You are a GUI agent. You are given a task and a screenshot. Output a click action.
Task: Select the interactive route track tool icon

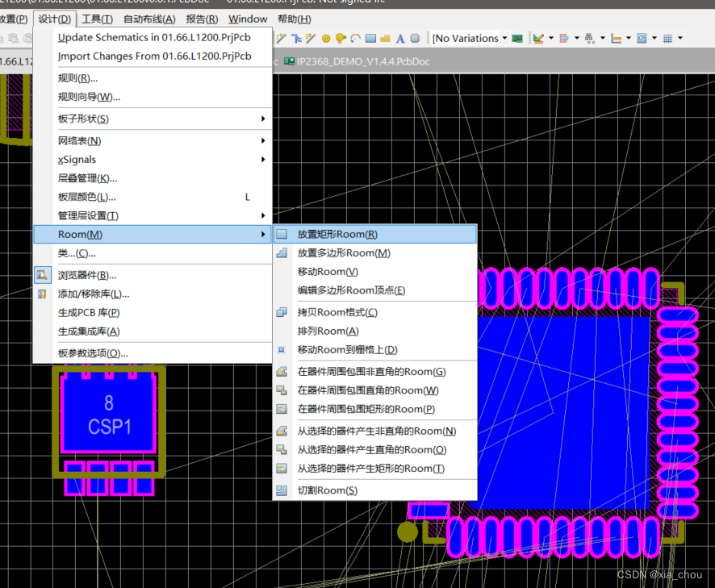coord(282,38)
